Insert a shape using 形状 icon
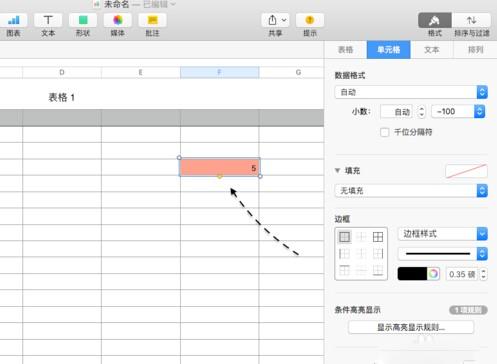The image size is (497, 364). (83, 21)
